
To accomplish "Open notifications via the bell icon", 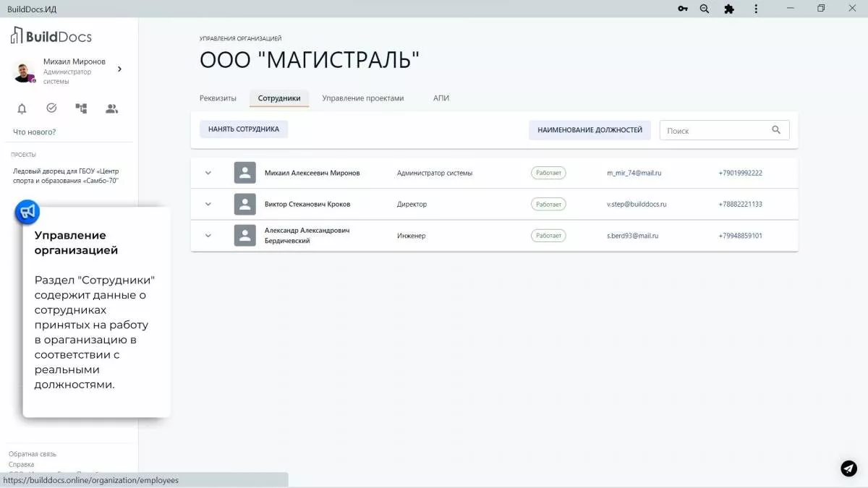I will 22,108.
